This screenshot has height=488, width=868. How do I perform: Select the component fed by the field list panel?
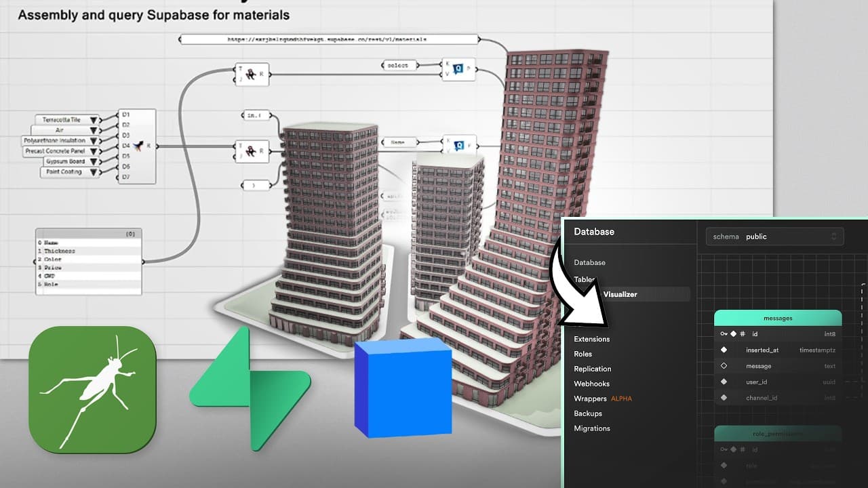(252, 75)
